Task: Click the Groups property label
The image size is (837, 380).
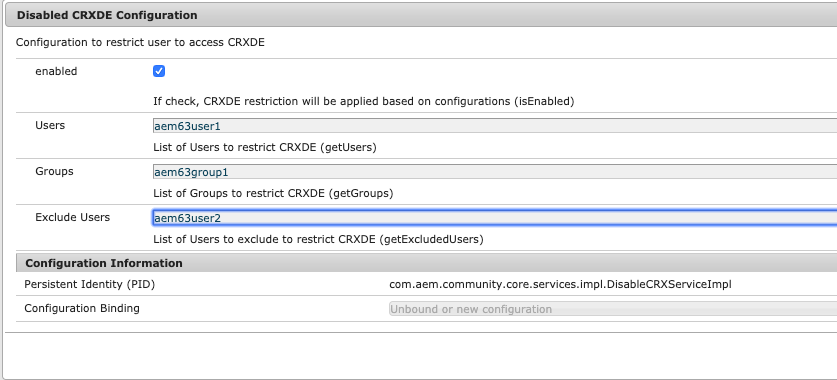Action: (x=54, y=171)
